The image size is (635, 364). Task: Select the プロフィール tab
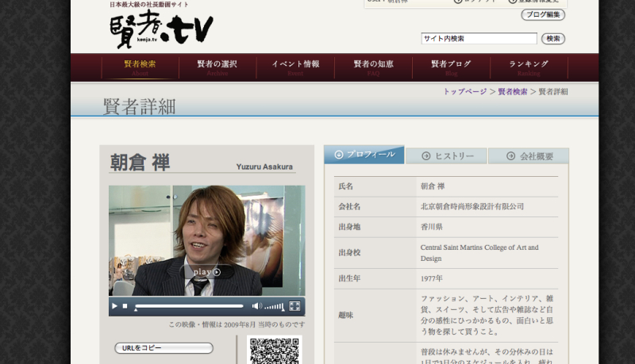coord(364,155)
